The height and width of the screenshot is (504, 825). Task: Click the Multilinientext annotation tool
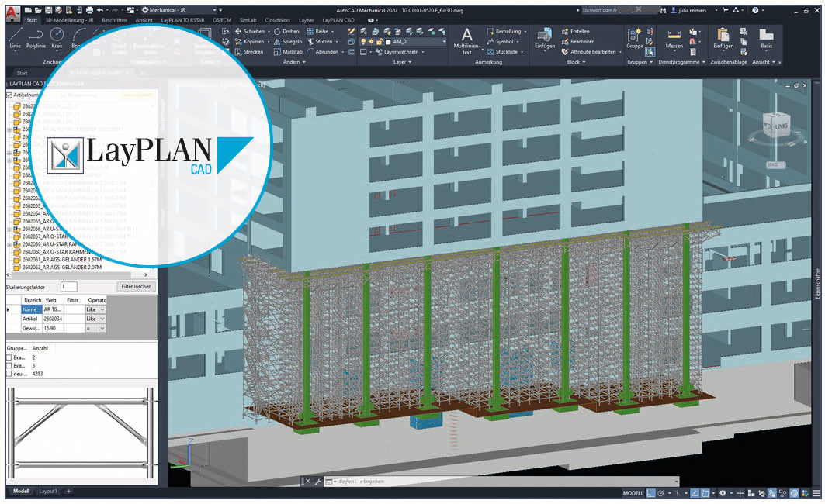(466, 40)
